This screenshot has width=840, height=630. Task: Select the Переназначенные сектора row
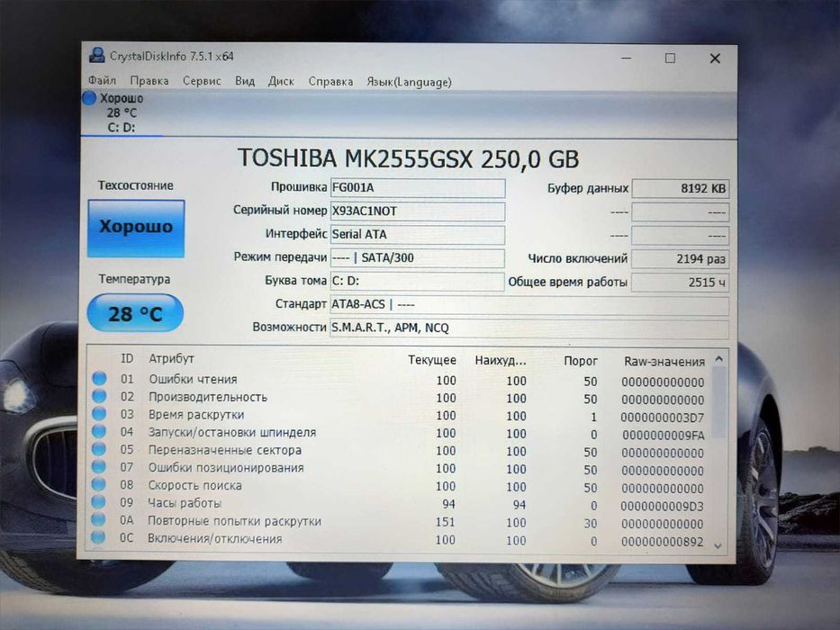click(399, 451)
